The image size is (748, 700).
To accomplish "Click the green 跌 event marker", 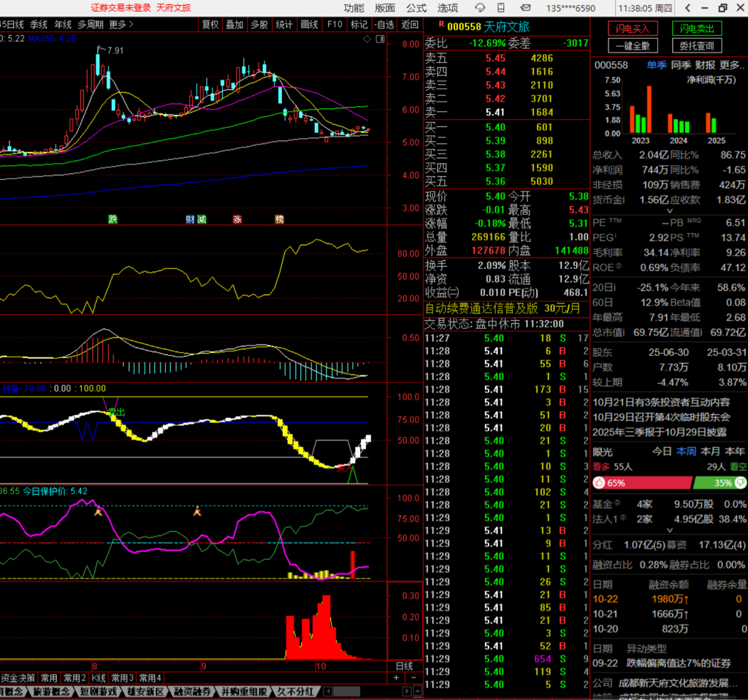I will coord(112,219).
